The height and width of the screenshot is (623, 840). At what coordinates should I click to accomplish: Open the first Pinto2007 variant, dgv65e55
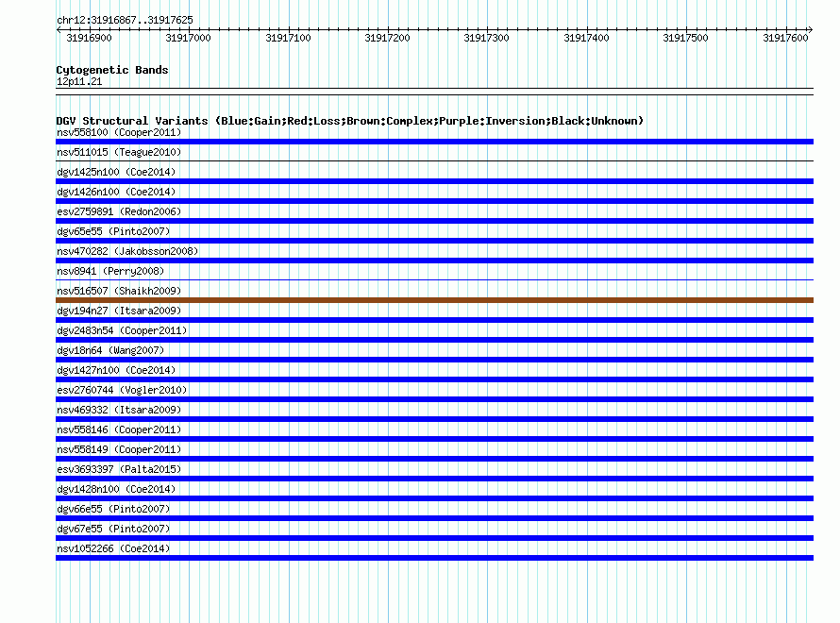113,231
